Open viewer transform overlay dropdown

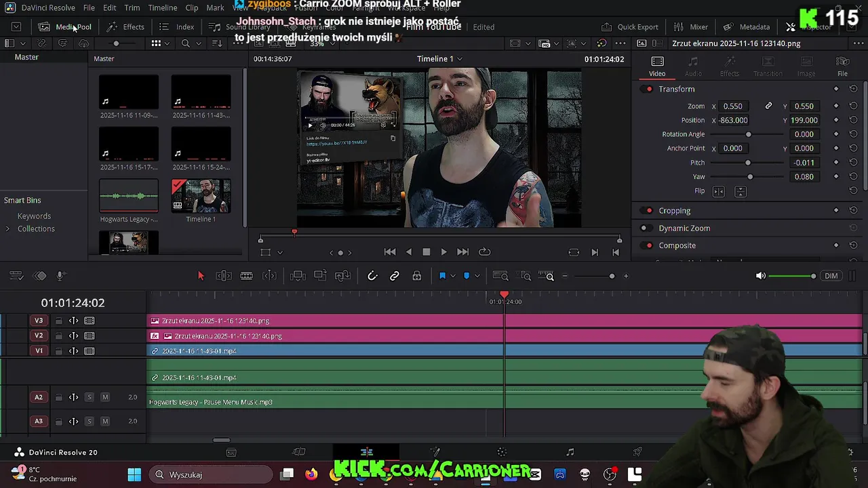click(x=279, y=252)
